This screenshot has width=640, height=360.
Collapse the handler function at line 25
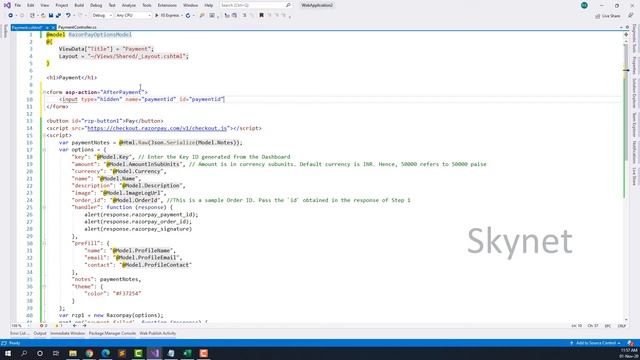[x=44, y=207]
